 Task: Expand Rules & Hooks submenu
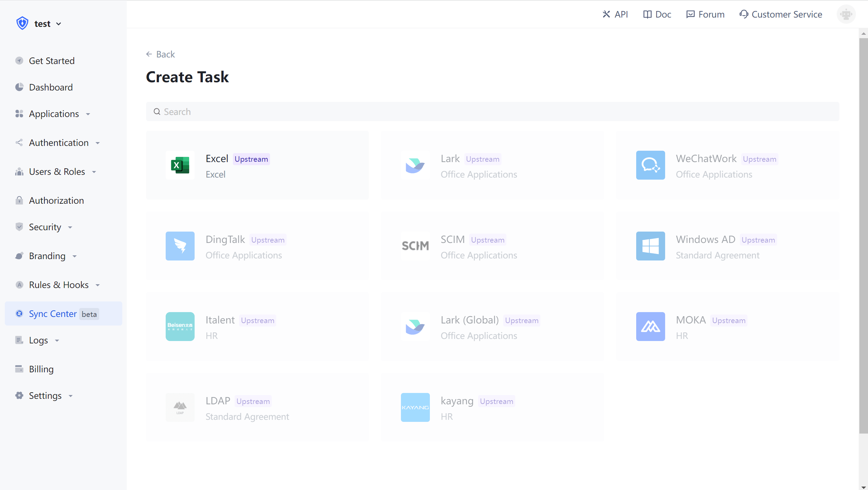point(59,285)
